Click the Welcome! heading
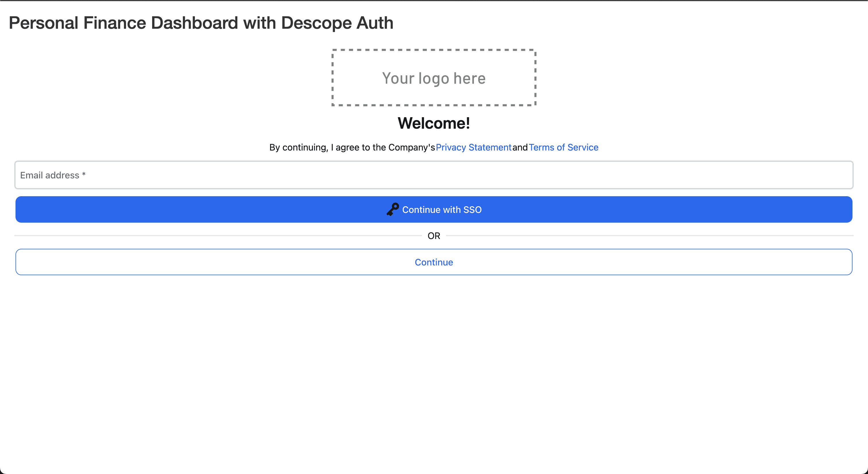Viewport: 868px width, 474px height. click(x=434, y=123)
